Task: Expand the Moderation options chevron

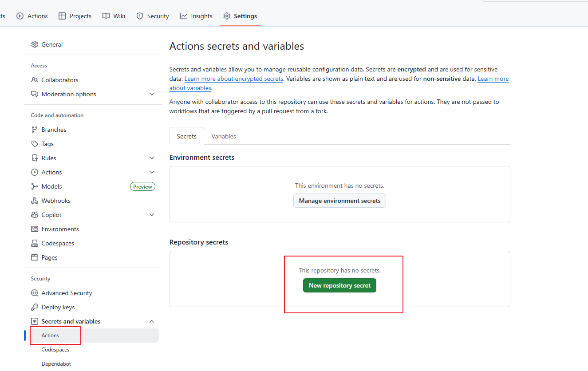Action: (x=152, y=94)
